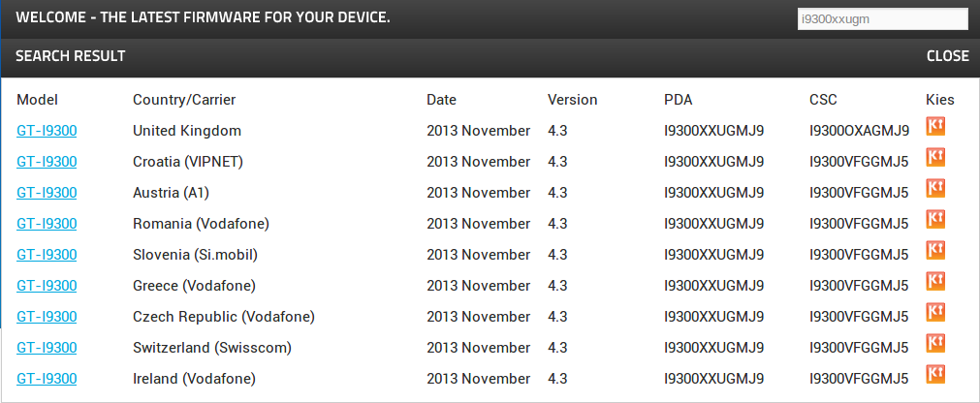Open Kies icon for Ireland (Vodafone) row
This screenshot has width=980, height=403.
click(x=935, y=374)
